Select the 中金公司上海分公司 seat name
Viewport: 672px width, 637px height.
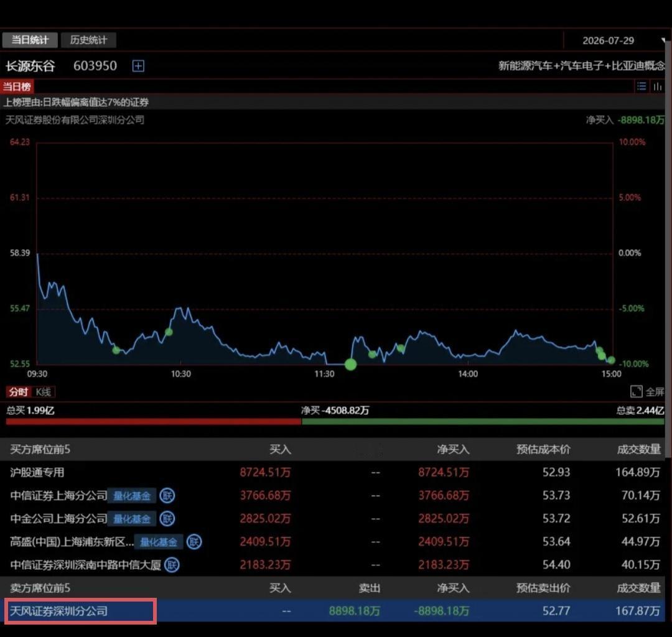coord(58,519)
